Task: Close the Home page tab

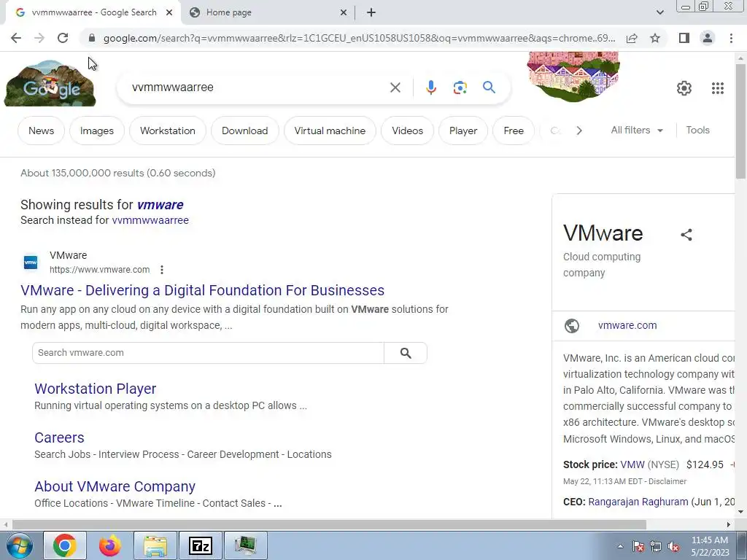Action: pos(344,13)
